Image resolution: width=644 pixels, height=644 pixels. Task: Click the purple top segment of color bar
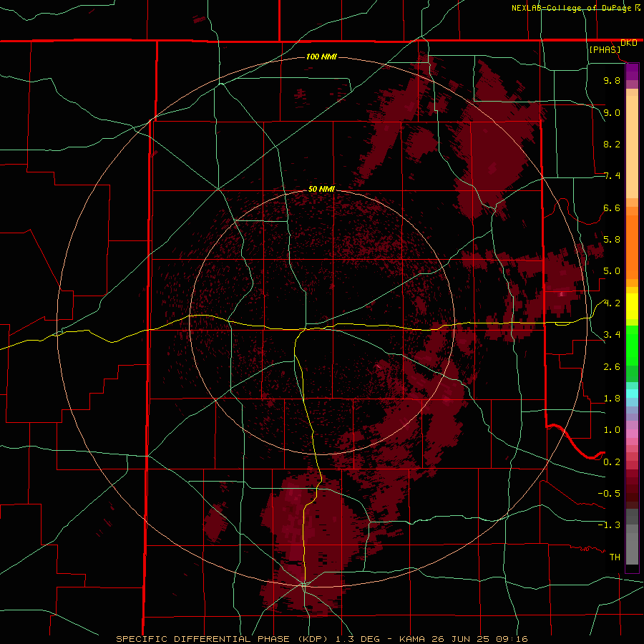(632, 72)
